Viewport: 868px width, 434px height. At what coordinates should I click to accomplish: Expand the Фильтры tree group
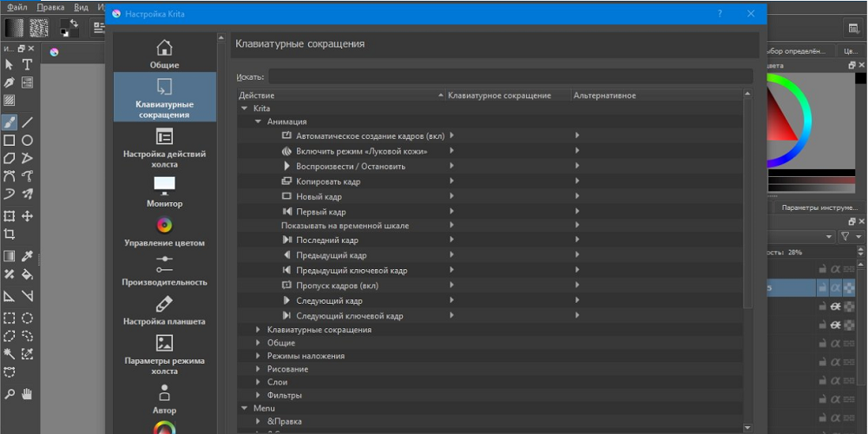pos(259,395)
